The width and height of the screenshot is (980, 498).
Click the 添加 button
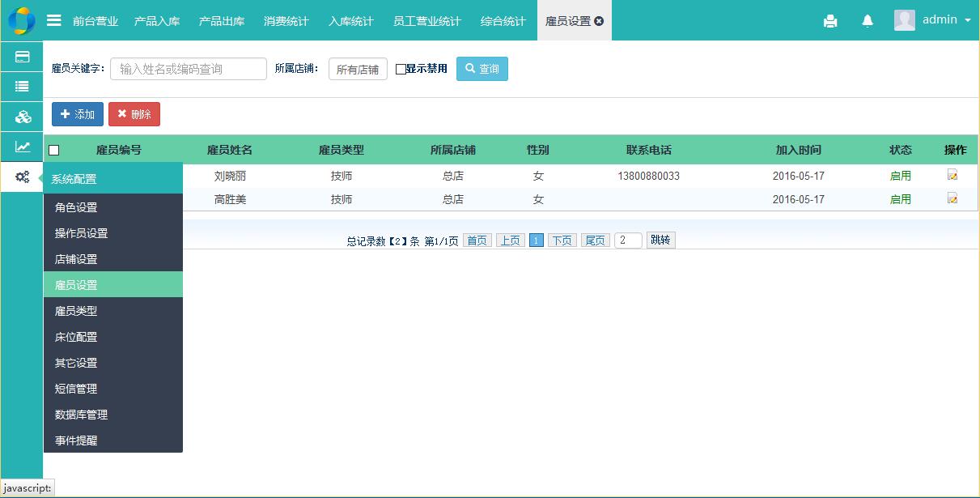(x=78, y=114)
